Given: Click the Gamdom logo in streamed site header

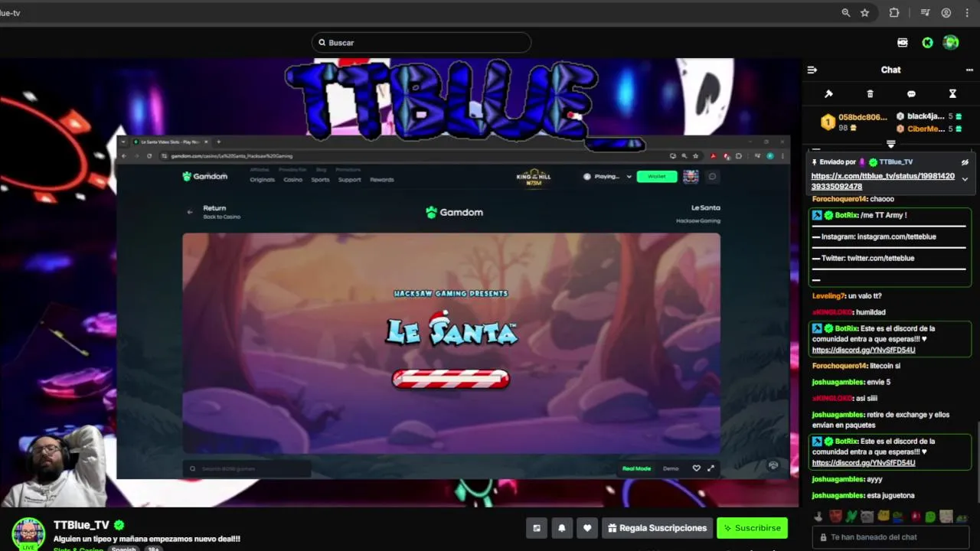Looking at the screenshot, I should click(x=204, y=176).
